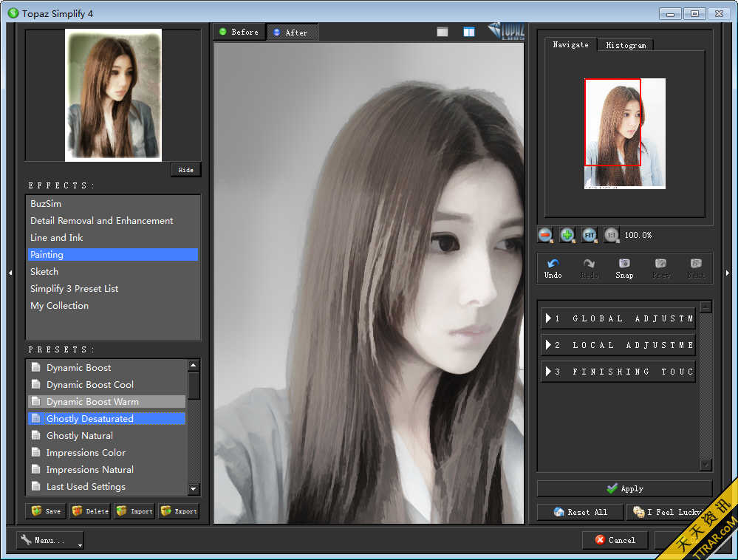Click the 1:1 actual size icon
This screenshot has width=738, height=560.
pyautogui.click(x=612, y=234)
